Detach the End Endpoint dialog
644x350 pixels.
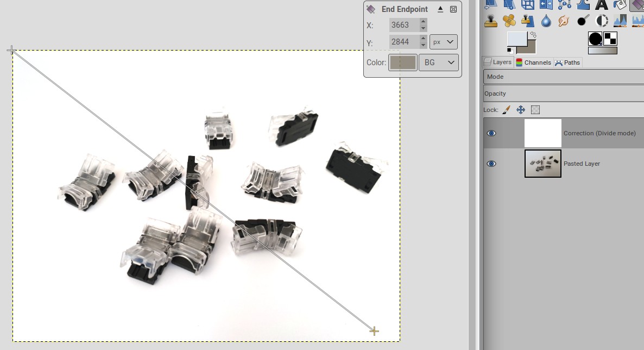pyautogui.click(x=440, y=9)
